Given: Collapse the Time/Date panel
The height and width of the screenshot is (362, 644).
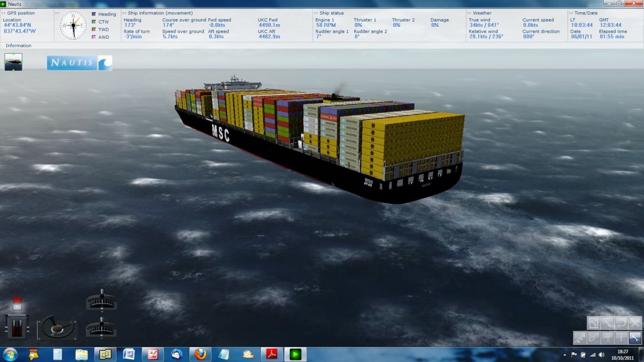Looking at the screenshot, I should [x=571, y=13].
